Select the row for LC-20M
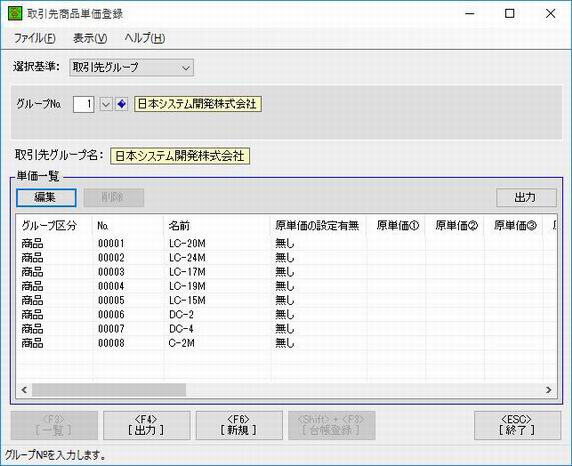Screen dimensions: 572x466 click(x=286, y=243)
